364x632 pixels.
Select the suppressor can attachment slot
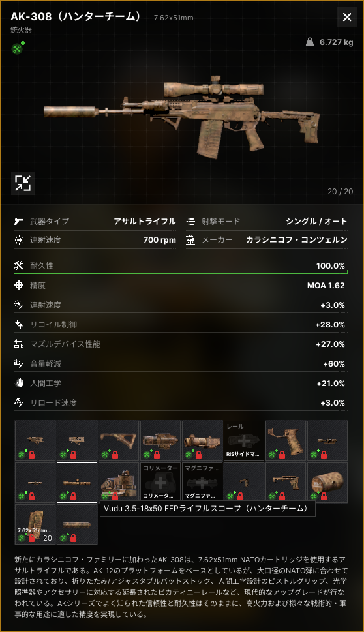pyautogui.click(x=327, y=483)
